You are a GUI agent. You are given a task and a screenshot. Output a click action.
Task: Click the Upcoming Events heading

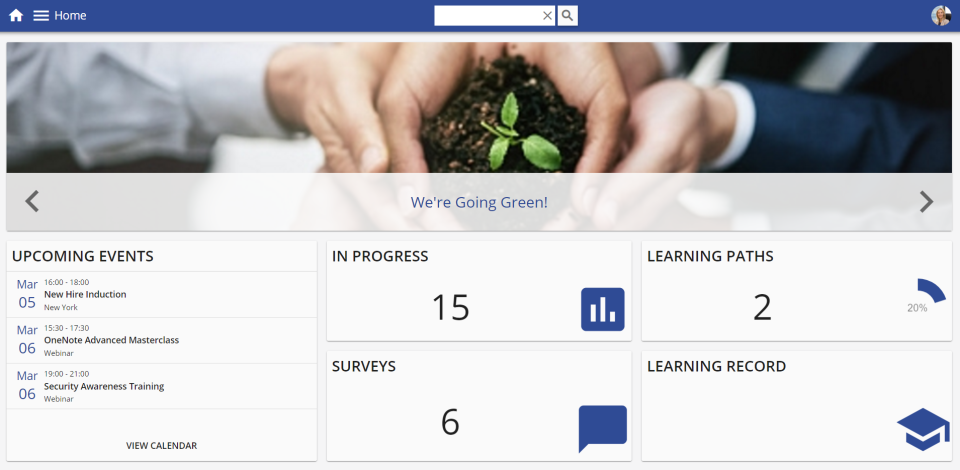[83, 256]
